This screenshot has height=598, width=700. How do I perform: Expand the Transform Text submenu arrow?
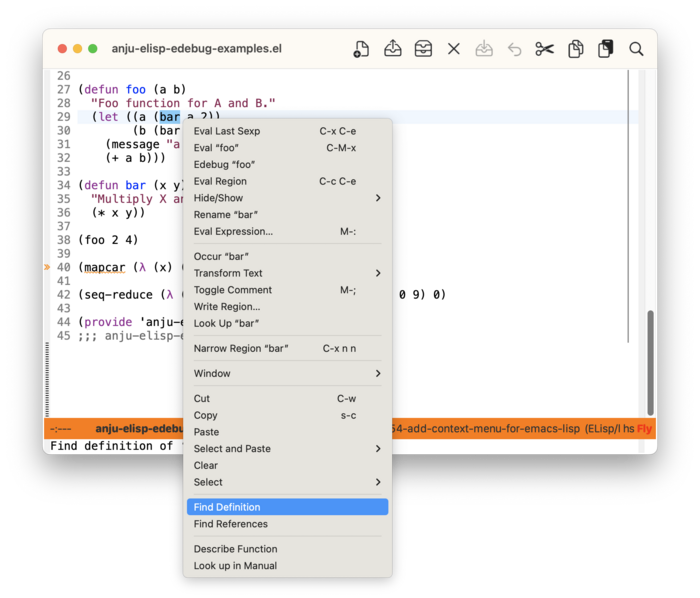pos(378,273)
